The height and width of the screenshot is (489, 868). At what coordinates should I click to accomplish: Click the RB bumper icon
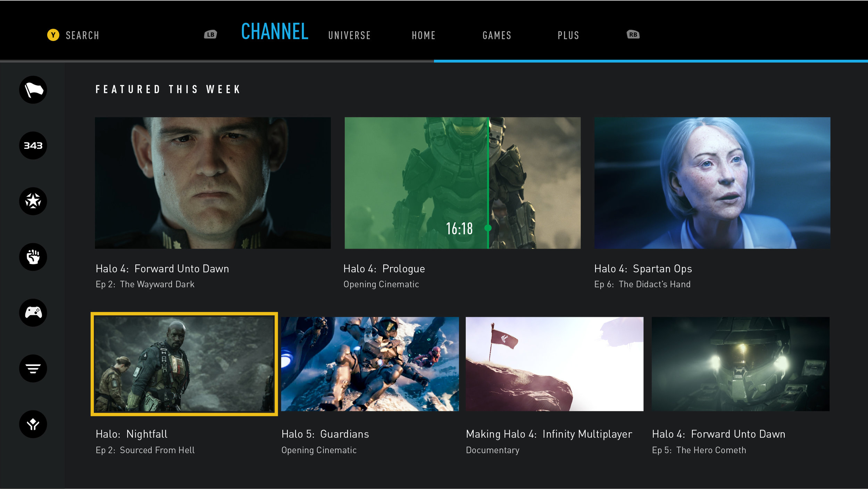(x=633, y=34)
